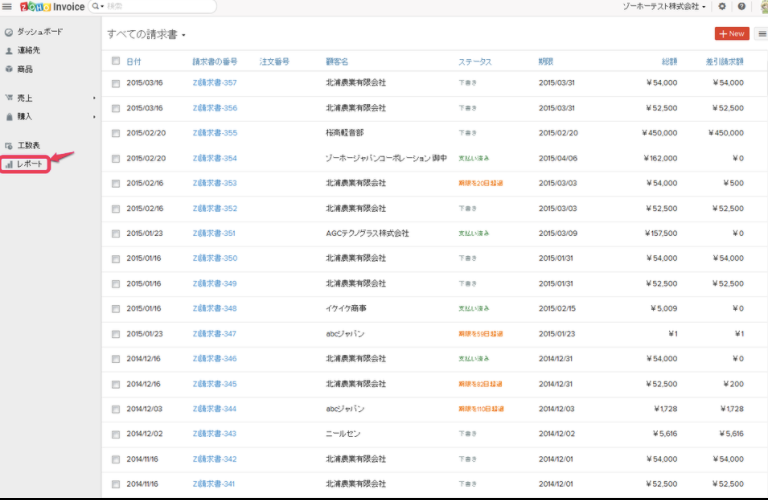The image size is (768, 500).
Task: Open the list view options icon beside New
Action: pos(762,34)
